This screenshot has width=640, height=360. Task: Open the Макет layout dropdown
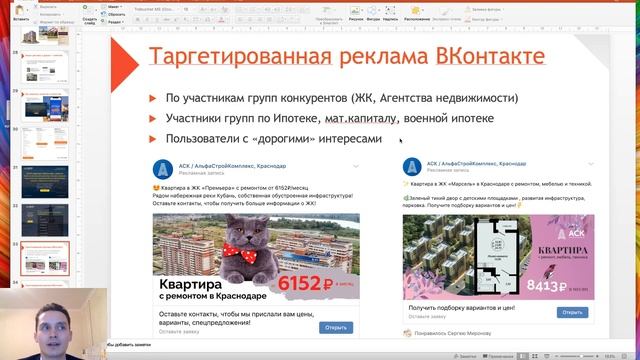click(112, 7)
